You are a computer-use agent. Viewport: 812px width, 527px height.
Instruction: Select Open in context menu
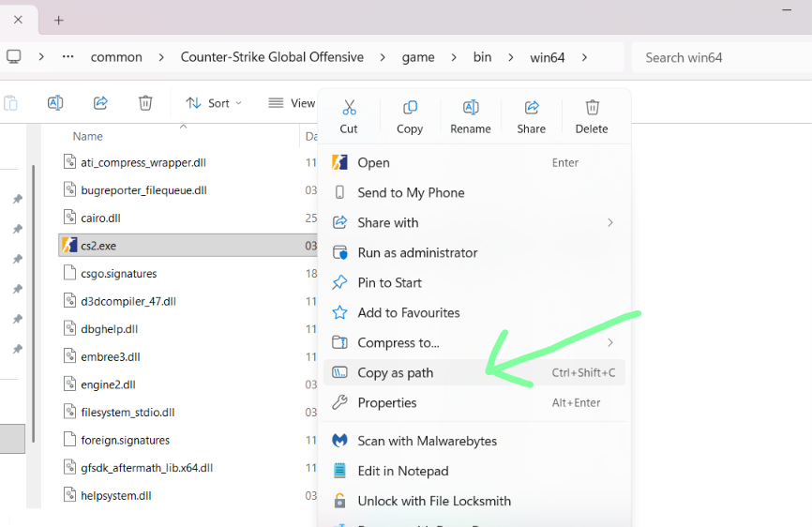[474, 162]
